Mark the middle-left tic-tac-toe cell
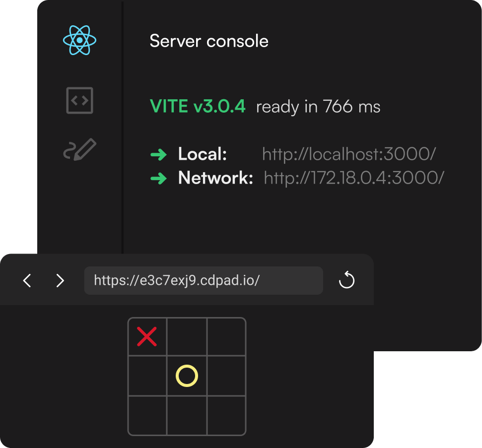The image size is (482, 448). pyautogui.click(x=147, y=376)
